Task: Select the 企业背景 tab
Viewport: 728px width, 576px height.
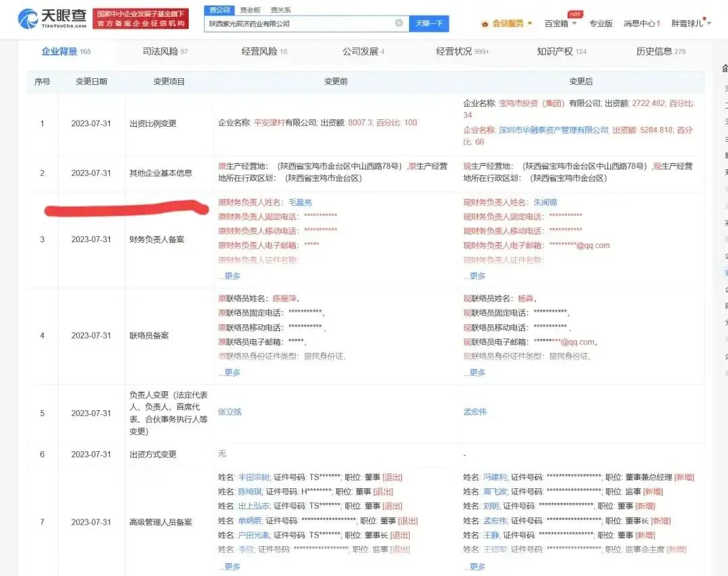Action: (66, 51)
